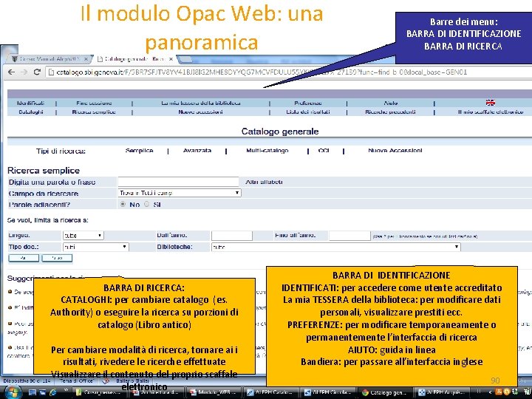
Task: Click the Fino all'anno input field
Action: click(x=349, y=235)
